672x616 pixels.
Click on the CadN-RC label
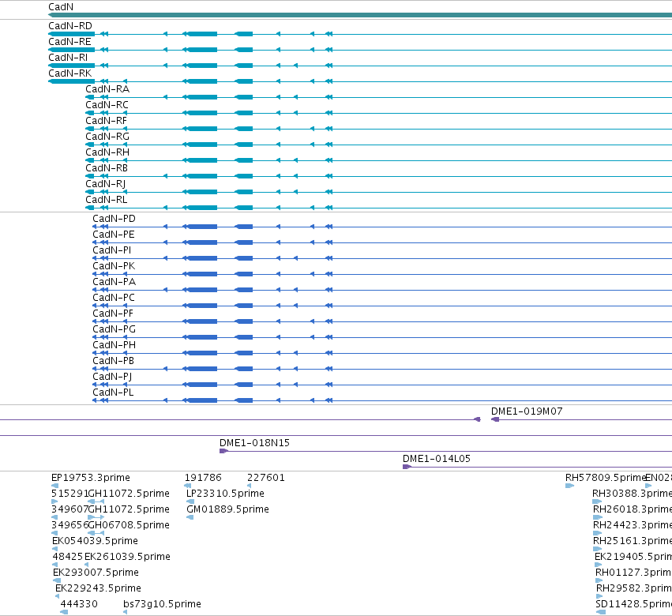pos(107,105)
